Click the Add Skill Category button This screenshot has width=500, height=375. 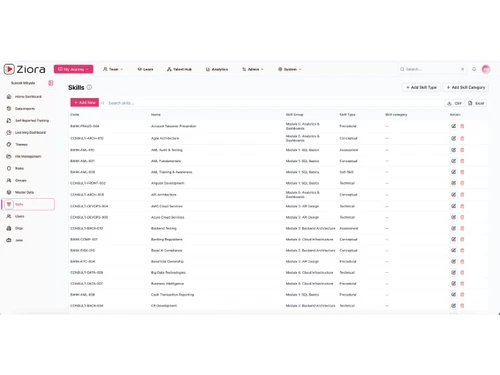[466, 87]
